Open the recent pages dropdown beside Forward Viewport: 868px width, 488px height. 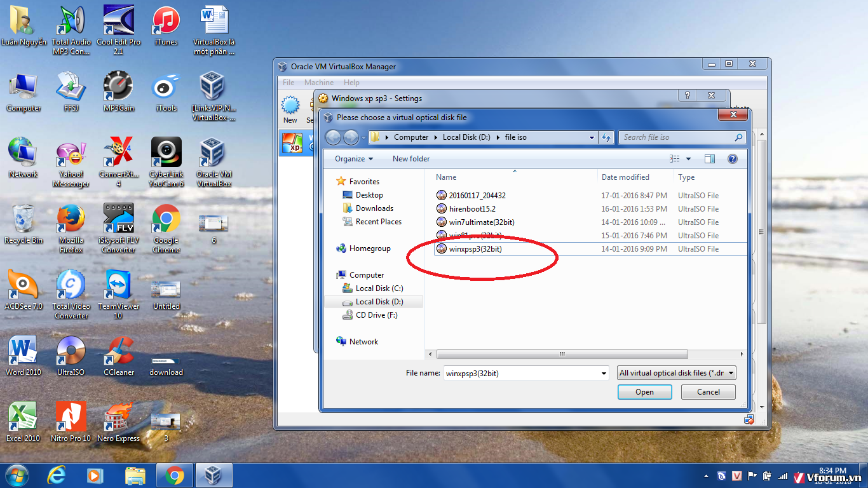pyautogui.click(x=363, y=137)
